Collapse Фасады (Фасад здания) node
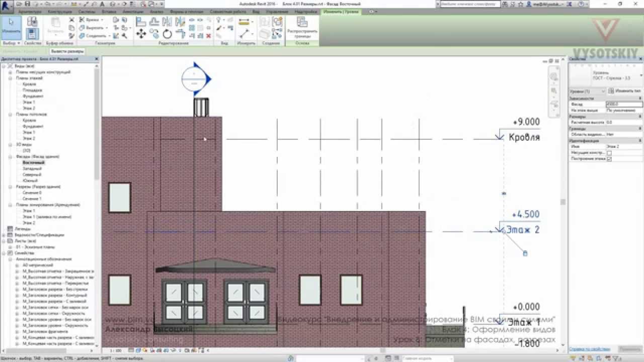644x362 pixels. pyautogui.click(x=10, y=157)
